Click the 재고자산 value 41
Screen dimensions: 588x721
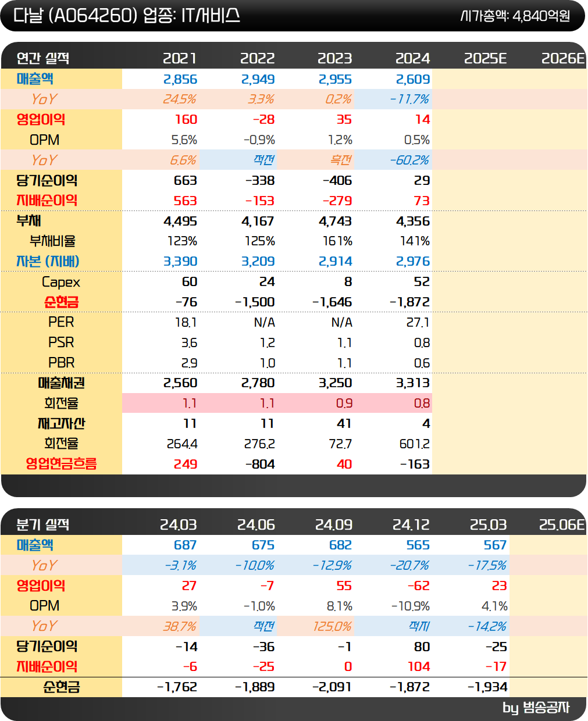tap(344, 423)
